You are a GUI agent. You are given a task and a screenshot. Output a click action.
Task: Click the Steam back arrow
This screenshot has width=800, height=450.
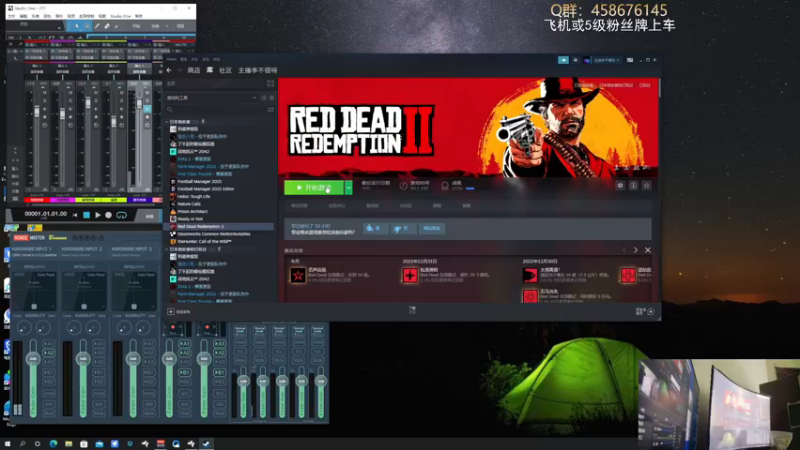pyautogui.click(x=169, y=70)
